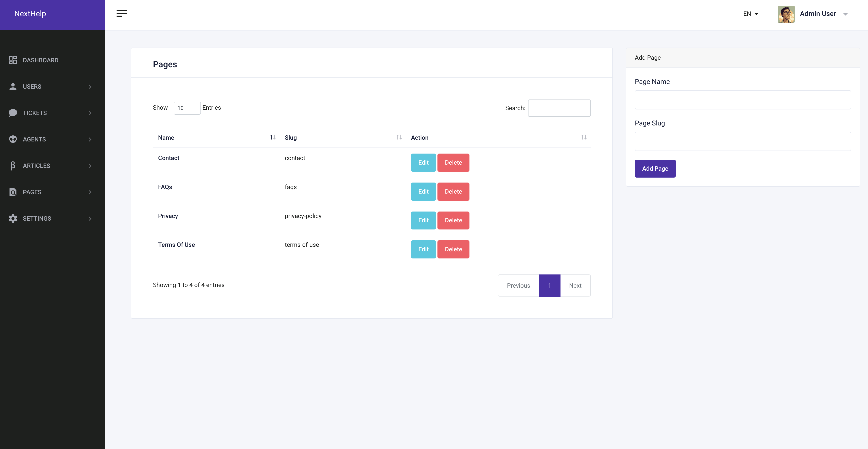Click the Articles beta symbol icon
This screenshot has width=868, height=449.
(13, 165)
